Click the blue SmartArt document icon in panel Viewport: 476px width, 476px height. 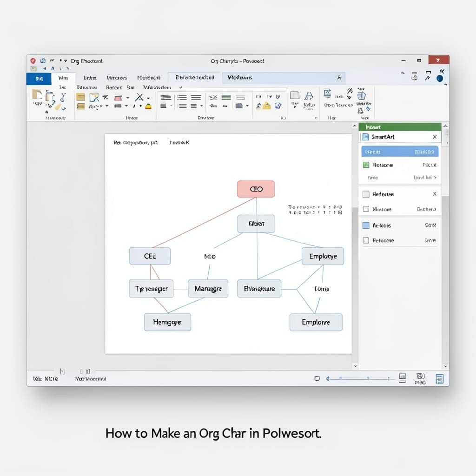tap(365, 137)
